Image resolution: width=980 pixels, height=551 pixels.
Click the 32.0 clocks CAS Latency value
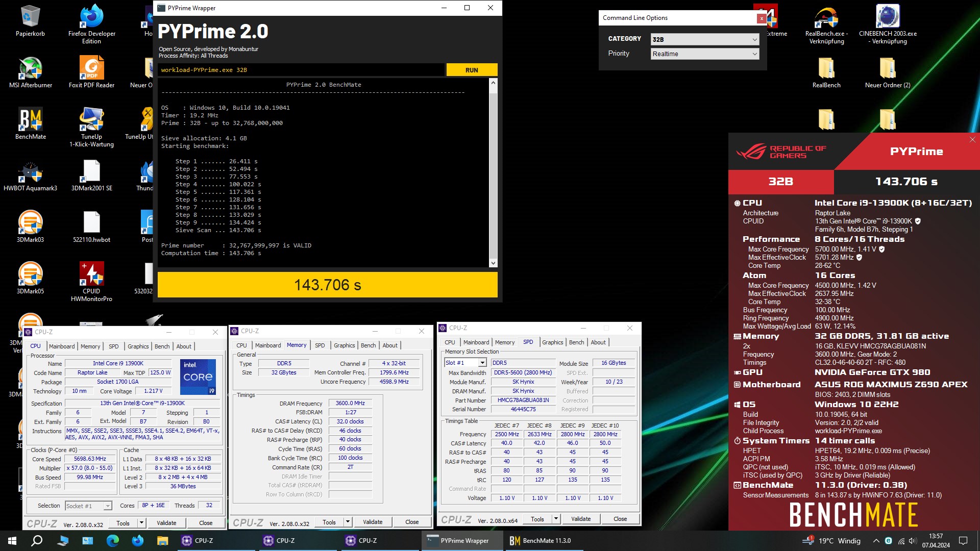pyautogui.click(x=350, y=421)
